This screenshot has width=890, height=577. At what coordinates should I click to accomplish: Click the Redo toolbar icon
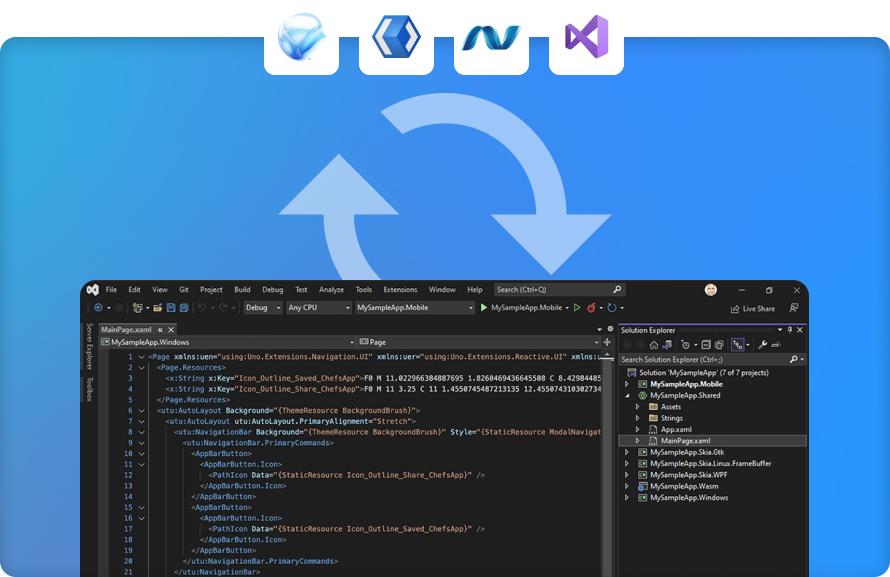click(x=223, y=308)
